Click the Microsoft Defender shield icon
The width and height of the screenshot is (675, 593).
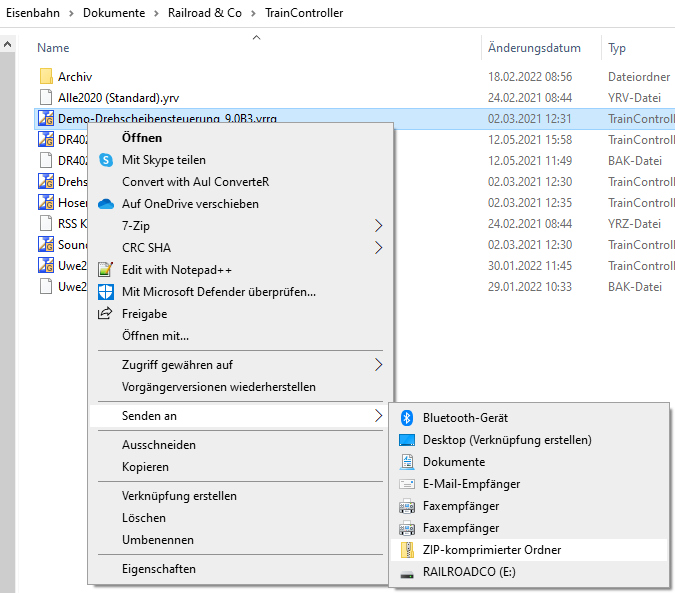pyautogui.click(x=106, y=292)
